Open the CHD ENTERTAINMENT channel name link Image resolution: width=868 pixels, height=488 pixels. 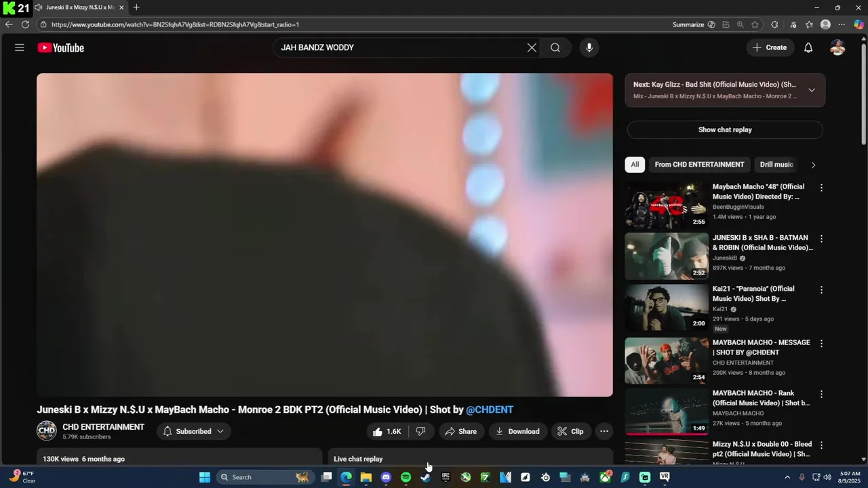click(x=103, y=427)
